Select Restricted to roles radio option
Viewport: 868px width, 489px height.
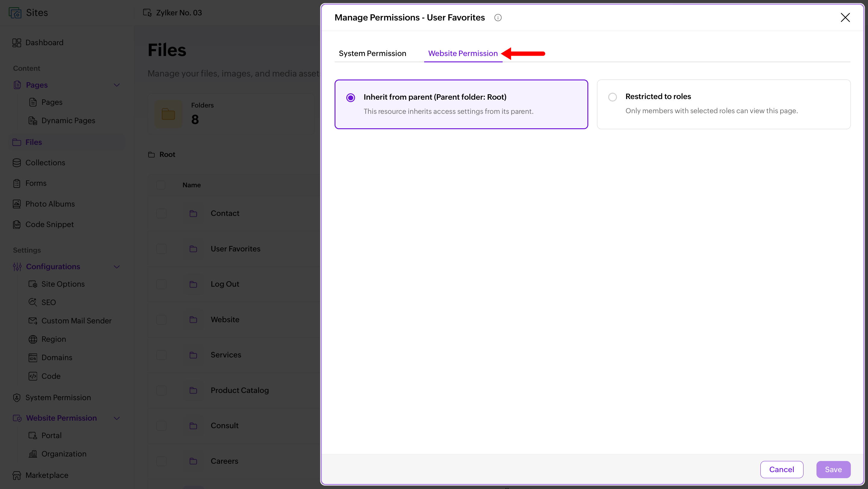coord(612,97)
